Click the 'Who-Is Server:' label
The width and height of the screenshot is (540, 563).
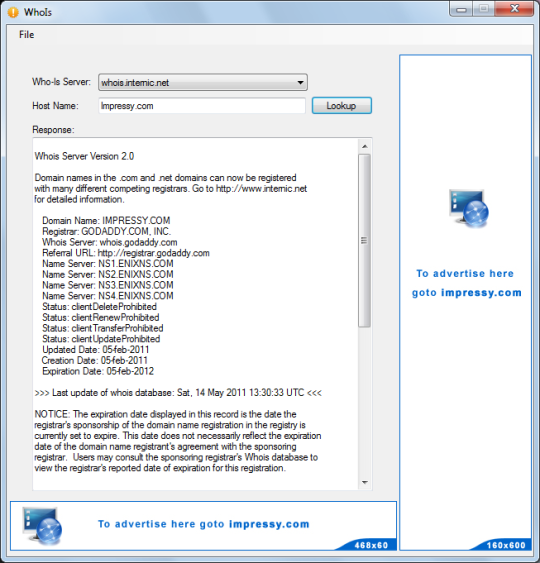(61, 82)
